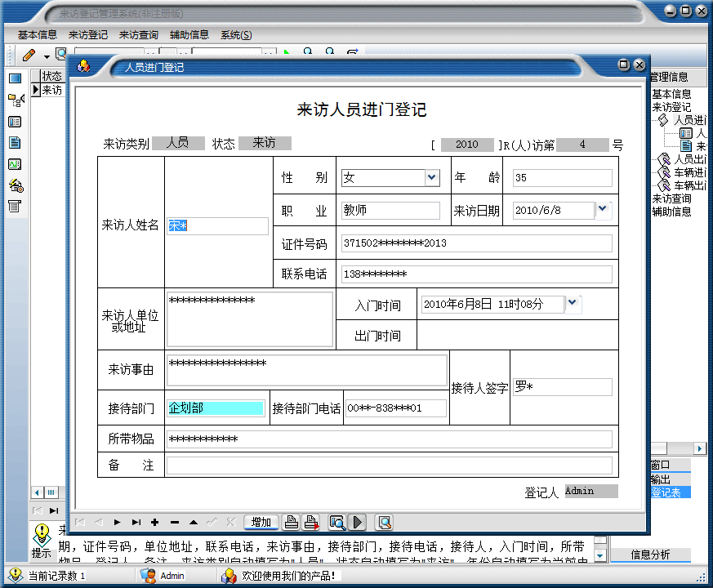
Task: Click the cubes icon in dialog title bar
Action: click(83, 66)
